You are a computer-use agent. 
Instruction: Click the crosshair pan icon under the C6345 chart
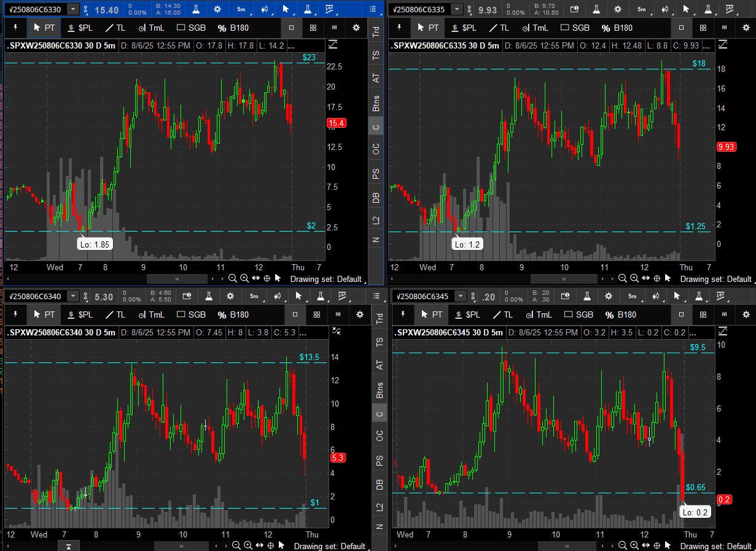point(657,545)
